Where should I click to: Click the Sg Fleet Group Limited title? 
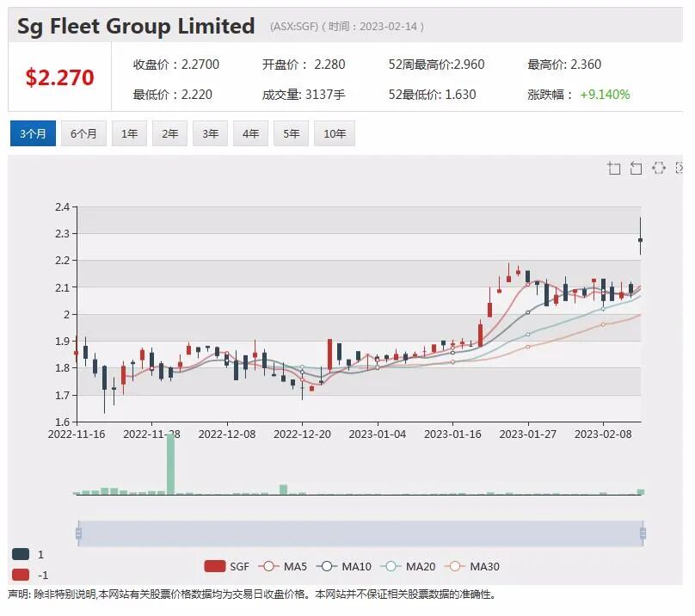point(136,26)
